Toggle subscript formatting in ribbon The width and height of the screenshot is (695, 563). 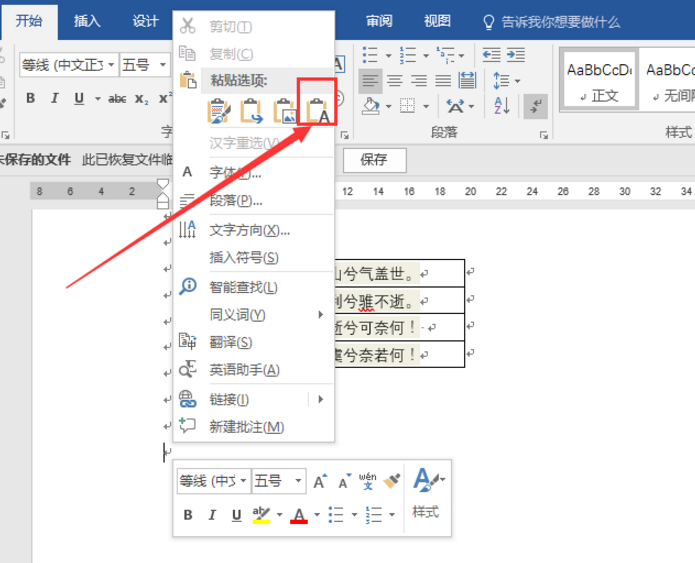[141, 99]
